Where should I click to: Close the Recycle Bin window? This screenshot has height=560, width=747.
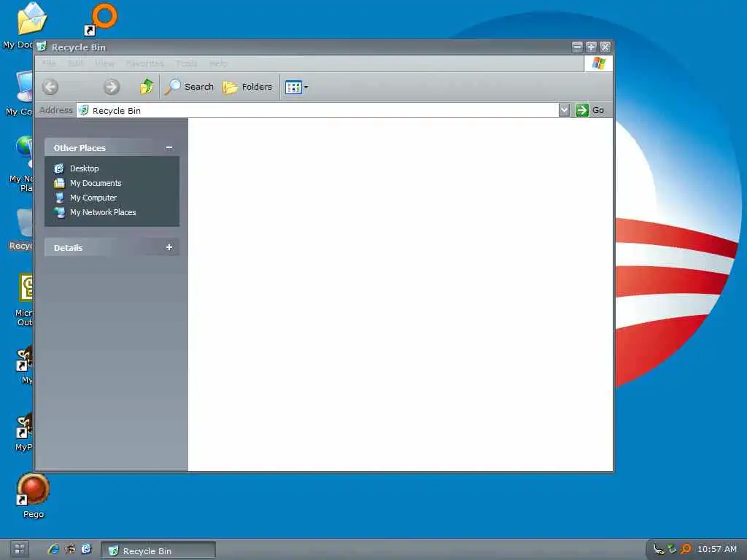[605, 47]
